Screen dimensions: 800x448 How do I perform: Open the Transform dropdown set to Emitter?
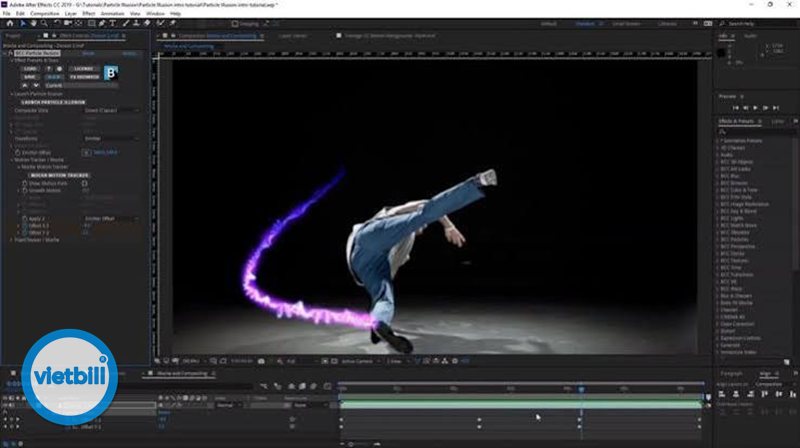(x=111, y=138)
